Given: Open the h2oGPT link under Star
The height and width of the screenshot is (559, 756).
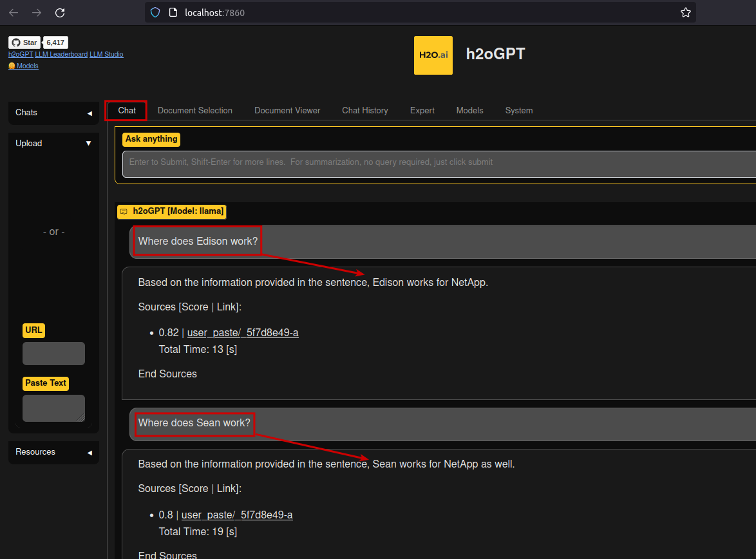Looking at the screenshot, I should click(x=20, y=55).
